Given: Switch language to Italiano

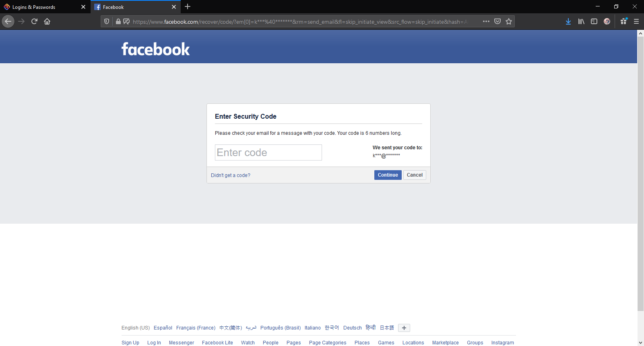Looking at the screenshot, I should (313, 328).
